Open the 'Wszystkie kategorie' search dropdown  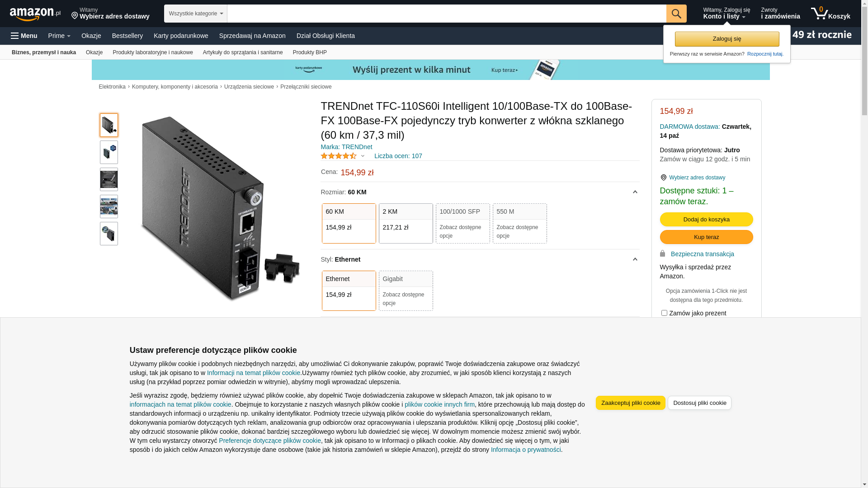click(195, 14)
